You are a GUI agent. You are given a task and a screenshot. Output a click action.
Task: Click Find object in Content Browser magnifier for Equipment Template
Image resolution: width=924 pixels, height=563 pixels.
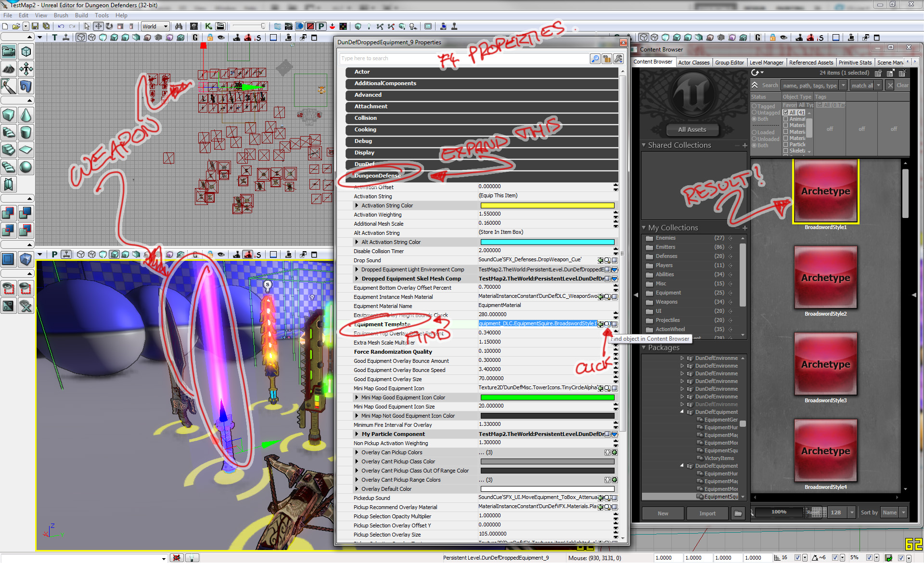(608, 324)
